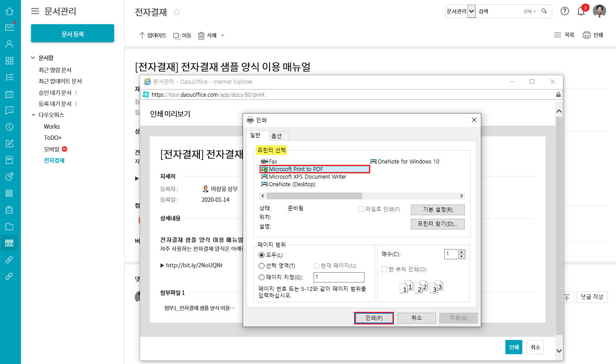Screen dimensions: 616x364
Task: Open the help question mark icon
Action: [565, 12]
